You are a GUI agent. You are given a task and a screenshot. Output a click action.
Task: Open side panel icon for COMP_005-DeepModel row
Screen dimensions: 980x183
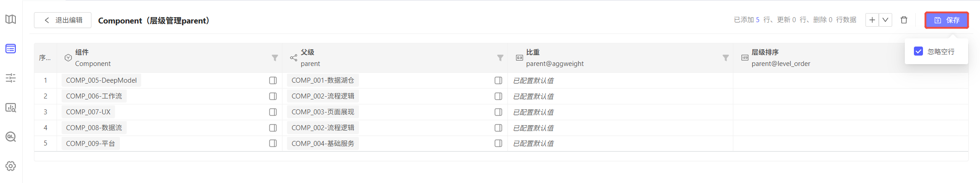[273, 80]
